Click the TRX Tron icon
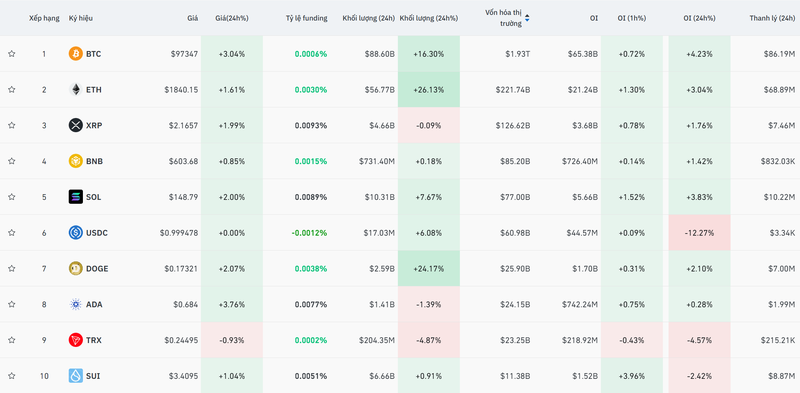The height and width of the screenshot is (393, 800). (x=76, y=340)
